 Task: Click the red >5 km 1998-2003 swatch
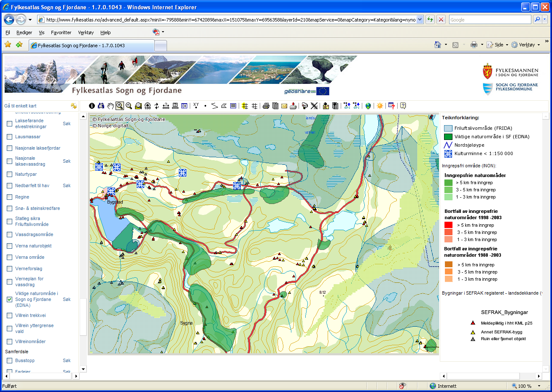pyautogui.click(x=448, y=225)
